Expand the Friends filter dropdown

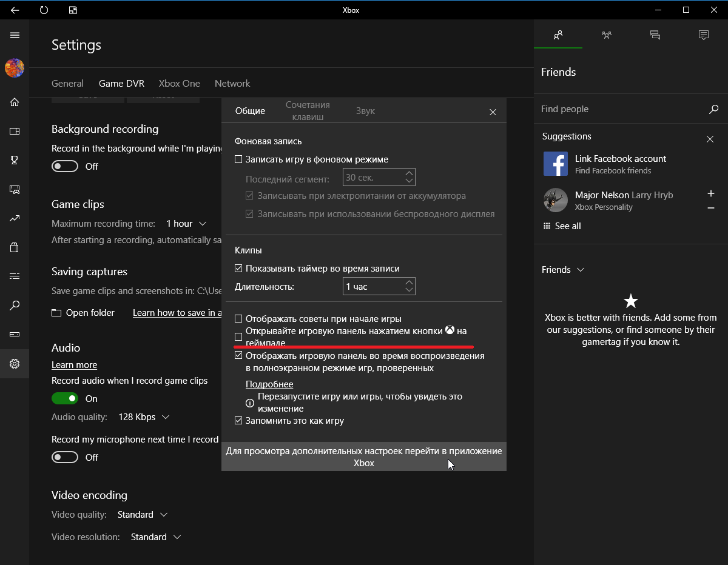click(x=563, y=270)
